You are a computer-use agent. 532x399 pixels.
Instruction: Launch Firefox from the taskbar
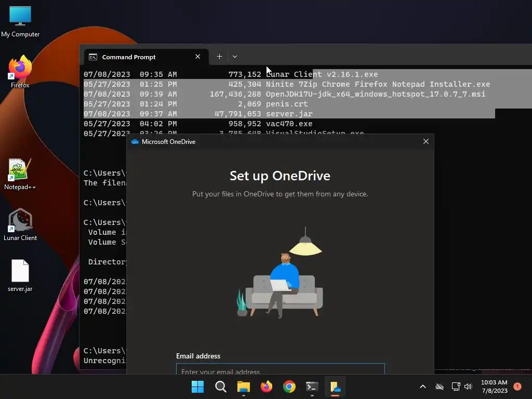click(x=267, y=387)
